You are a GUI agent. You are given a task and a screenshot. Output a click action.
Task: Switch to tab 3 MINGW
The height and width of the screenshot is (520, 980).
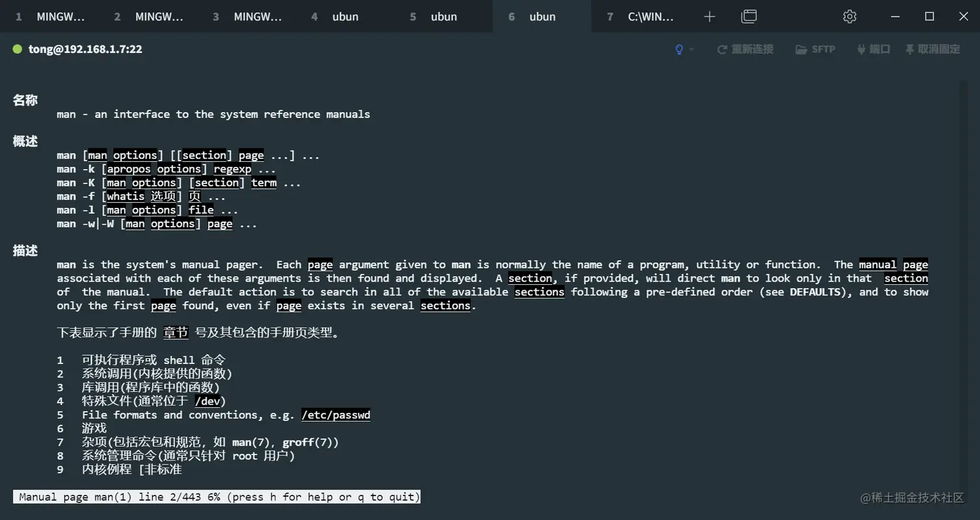(246, 17)
